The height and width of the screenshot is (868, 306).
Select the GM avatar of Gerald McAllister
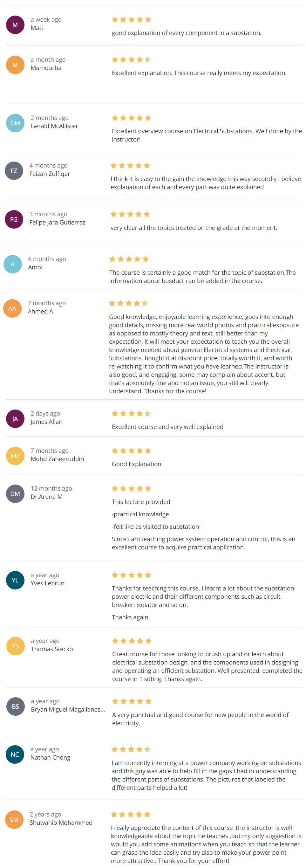pos(15,123)
